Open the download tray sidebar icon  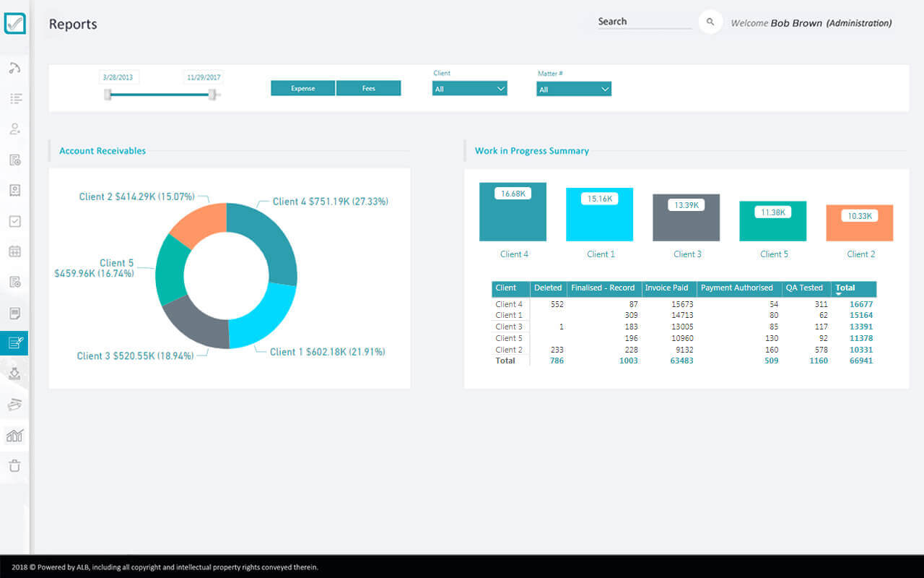[14, 374]
